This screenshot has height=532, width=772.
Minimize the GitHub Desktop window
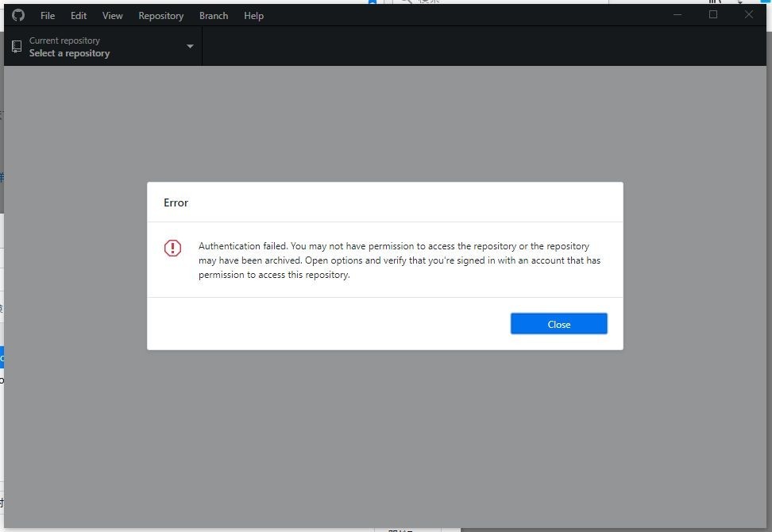pos(677,15)
